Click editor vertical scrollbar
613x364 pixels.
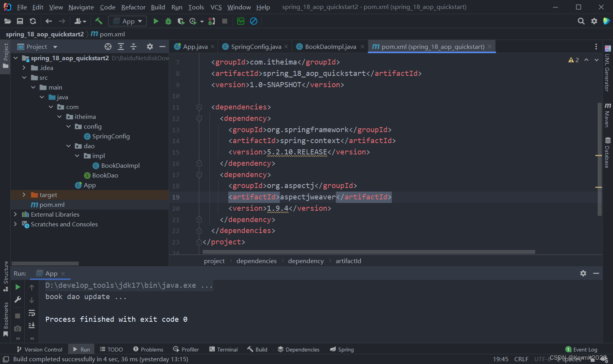pyautogui.click(x=599, y=159)
